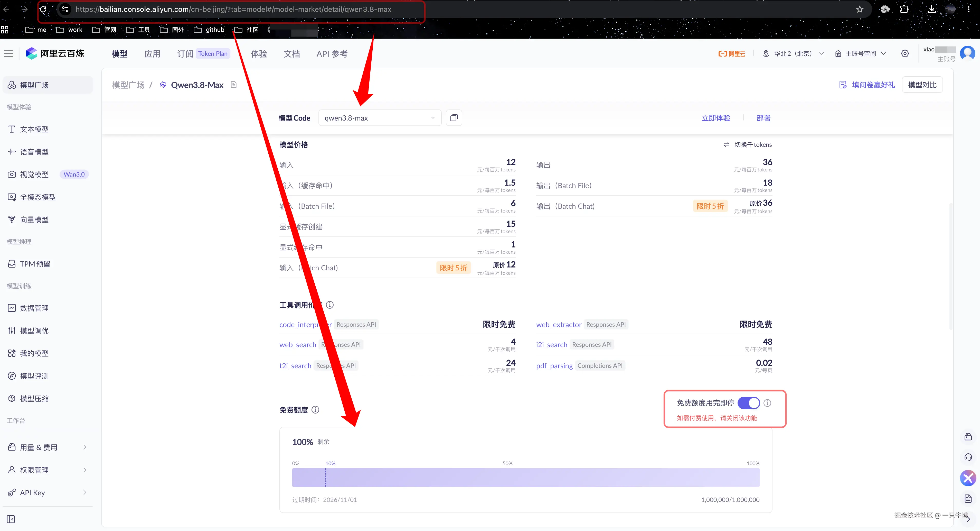Open 我的模型 in the sidebar
The width and height of the screenshot is (980, 531).
coord(48,353)
